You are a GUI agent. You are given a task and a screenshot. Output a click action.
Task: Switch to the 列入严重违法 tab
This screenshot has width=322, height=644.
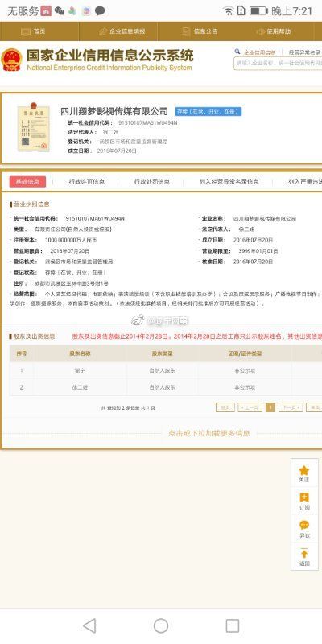[x=305, y=182]
